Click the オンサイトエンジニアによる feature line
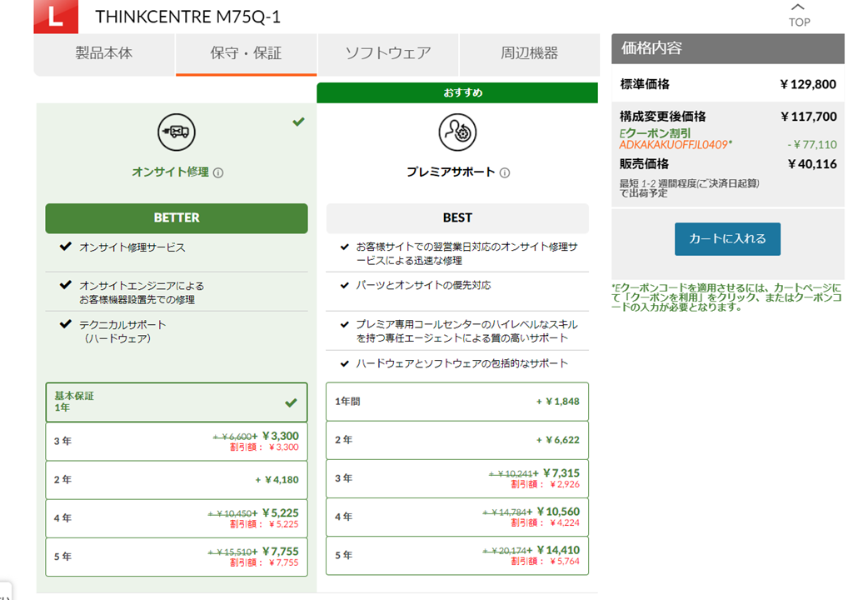The image size is (868, 600). pyautogui.click(x=142, y=292)
